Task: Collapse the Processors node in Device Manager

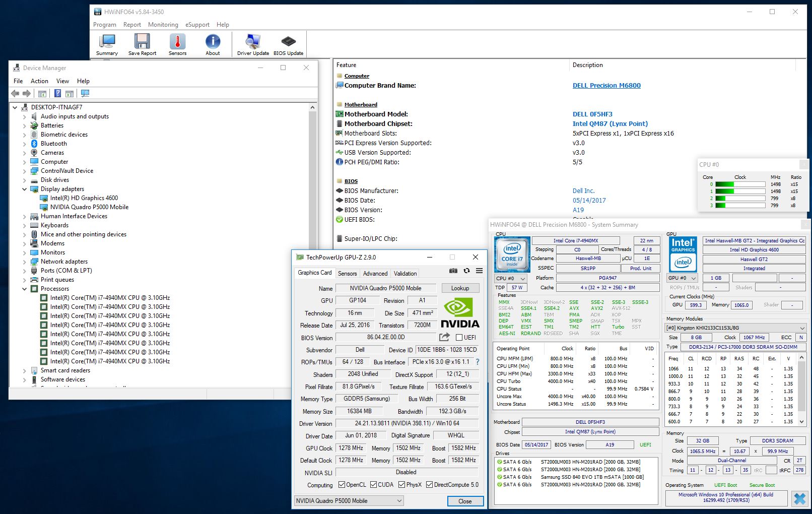Action: 24,289
